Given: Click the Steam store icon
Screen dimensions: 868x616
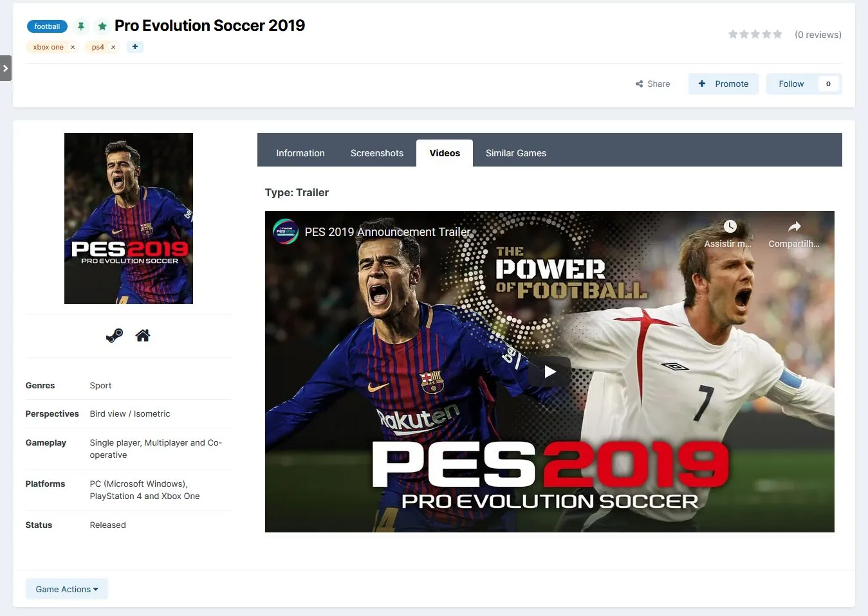Looking at the screenshot, I should tap(115, 336).
